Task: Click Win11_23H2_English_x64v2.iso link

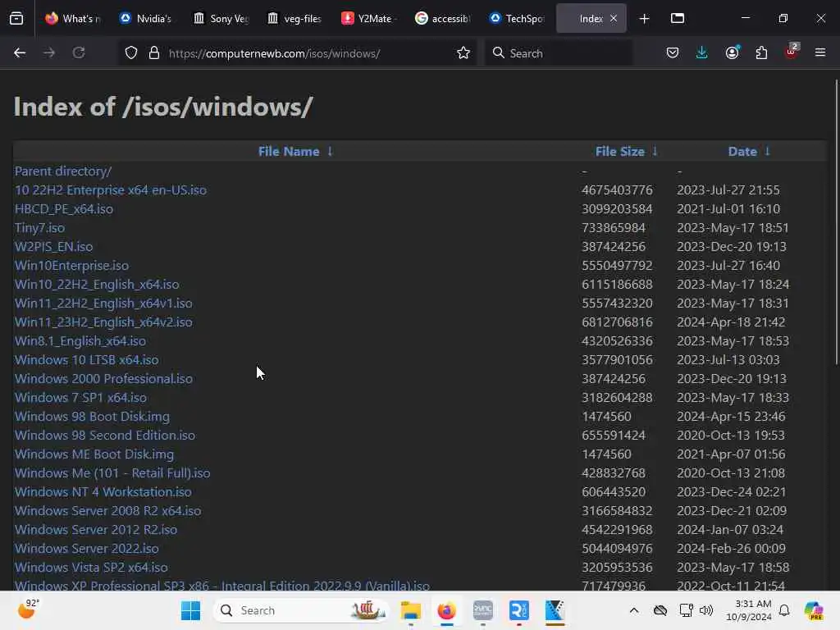Action: [x=103, y=322]
